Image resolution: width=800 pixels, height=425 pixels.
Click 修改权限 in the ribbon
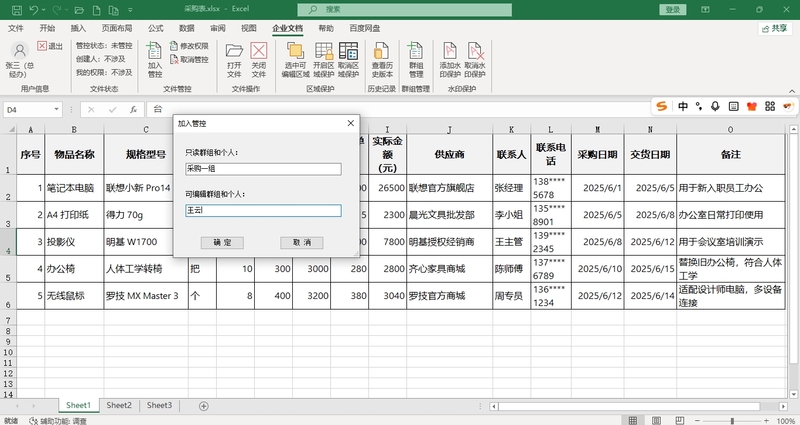coord(189,46)
